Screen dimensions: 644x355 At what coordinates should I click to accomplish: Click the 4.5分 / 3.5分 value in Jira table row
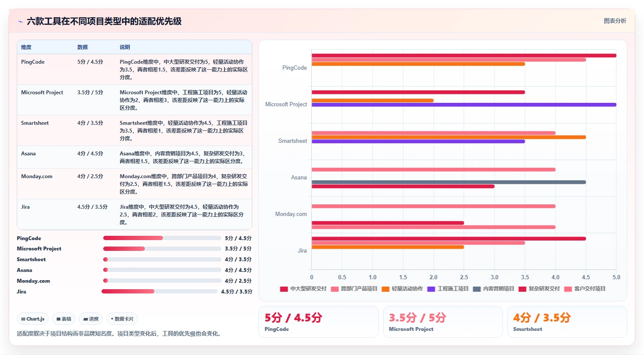tap(92, 207)
